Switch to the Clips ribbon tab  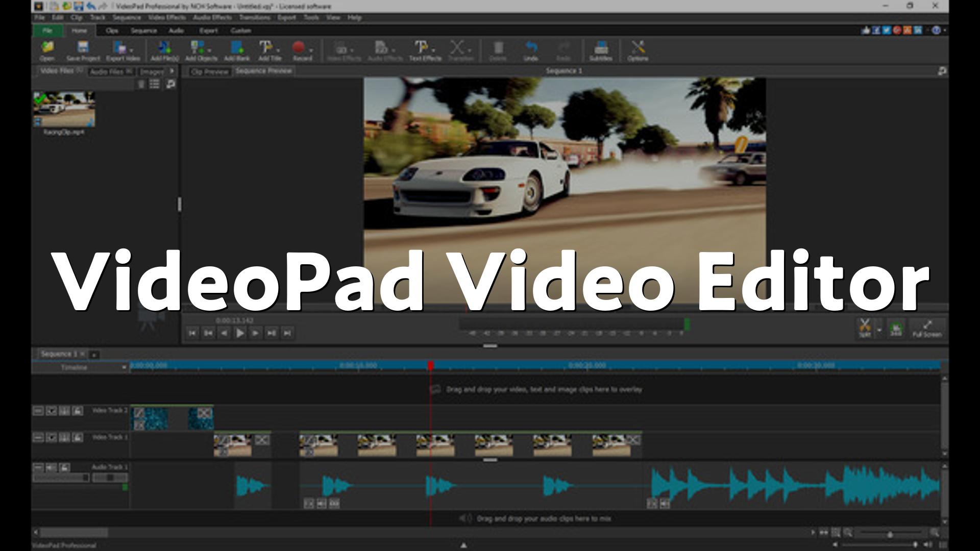click(112, 31)
